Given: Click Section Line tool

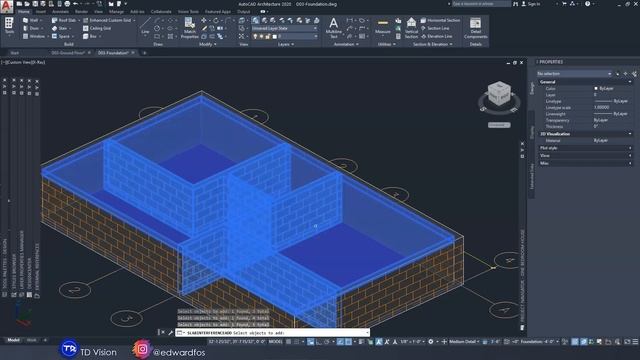Looking at the screenshot, I should click(435, 28).
